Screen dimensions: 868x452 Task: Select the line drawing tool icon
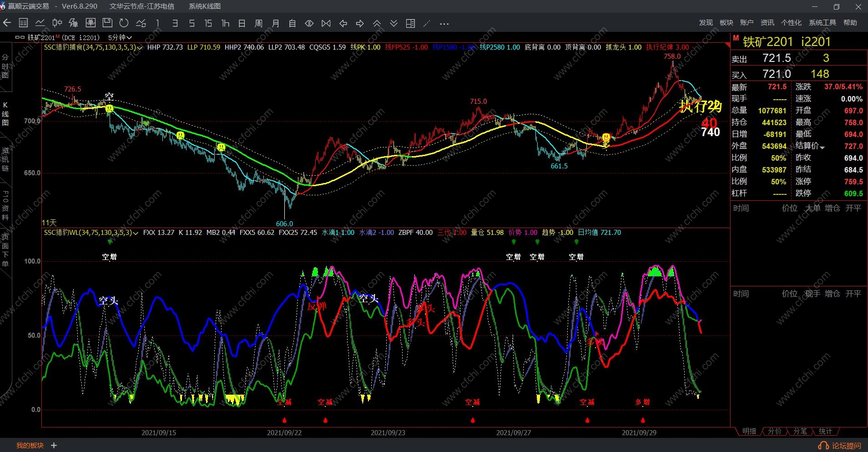pyautogui.click(x=427, y=23)
